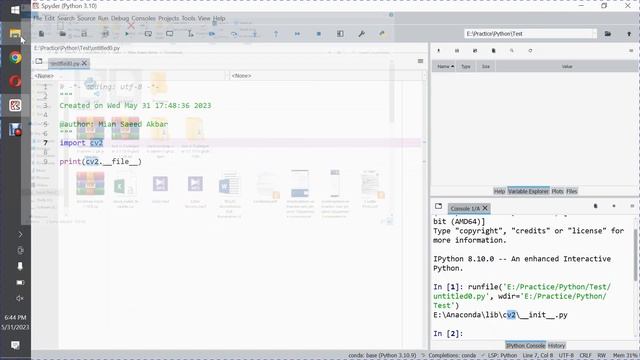Click Search variables icon in Variable Explorer
This screenshot has height=360, width=640.
tap(512, 51)
